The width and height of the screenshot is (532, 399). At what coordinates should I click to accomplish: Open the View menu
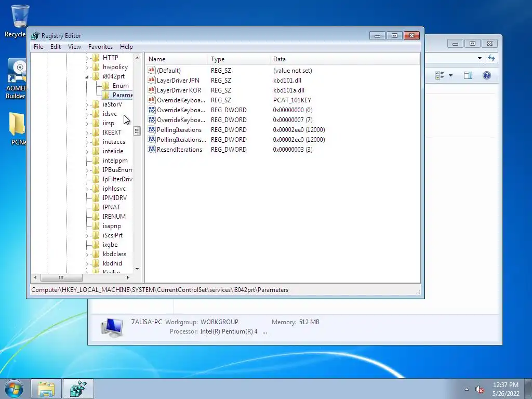coord(74,46)
